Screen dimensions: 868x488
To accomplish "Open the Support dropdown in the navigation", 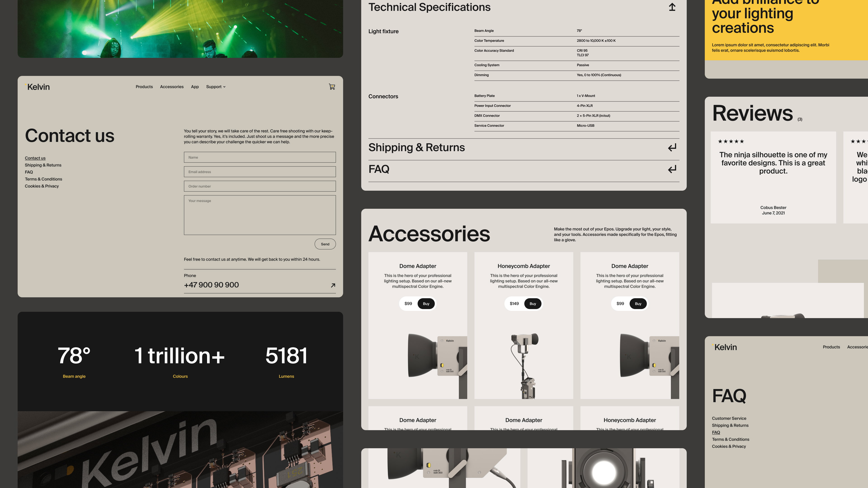I will coord(216,87).
